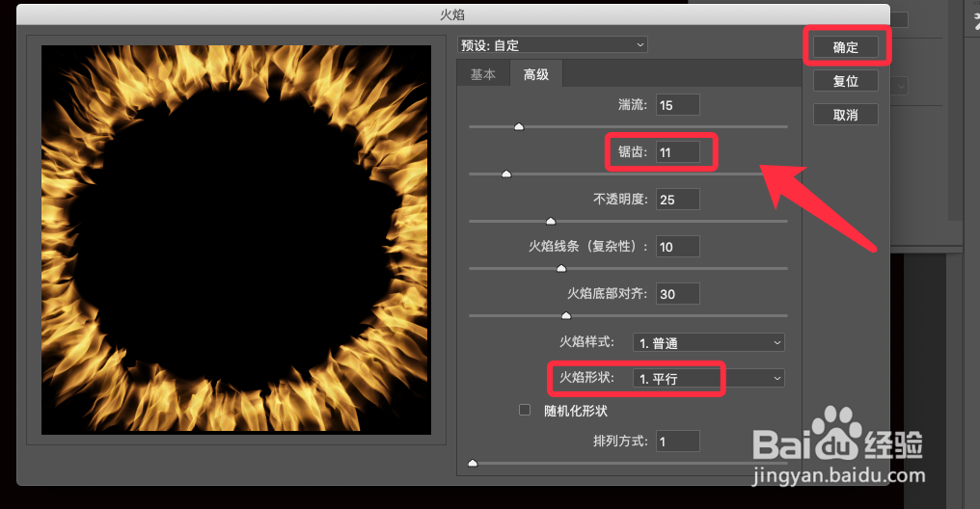Click the flame ring preview image
This screenshot has height=509, width=980.
(x=236, y=240)
